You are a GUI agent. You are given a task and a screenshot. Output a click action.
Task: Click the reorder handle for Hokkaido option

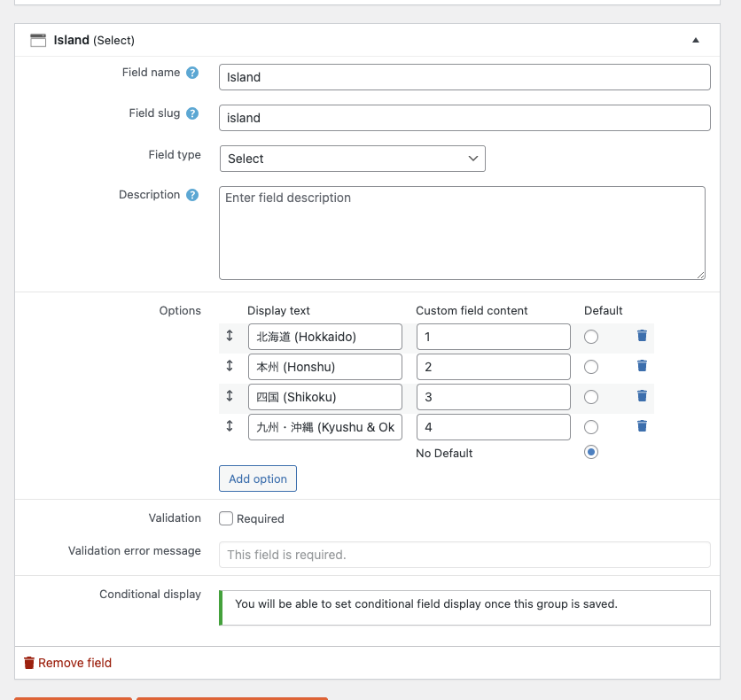pyautogui.click(x=230, y=336)
